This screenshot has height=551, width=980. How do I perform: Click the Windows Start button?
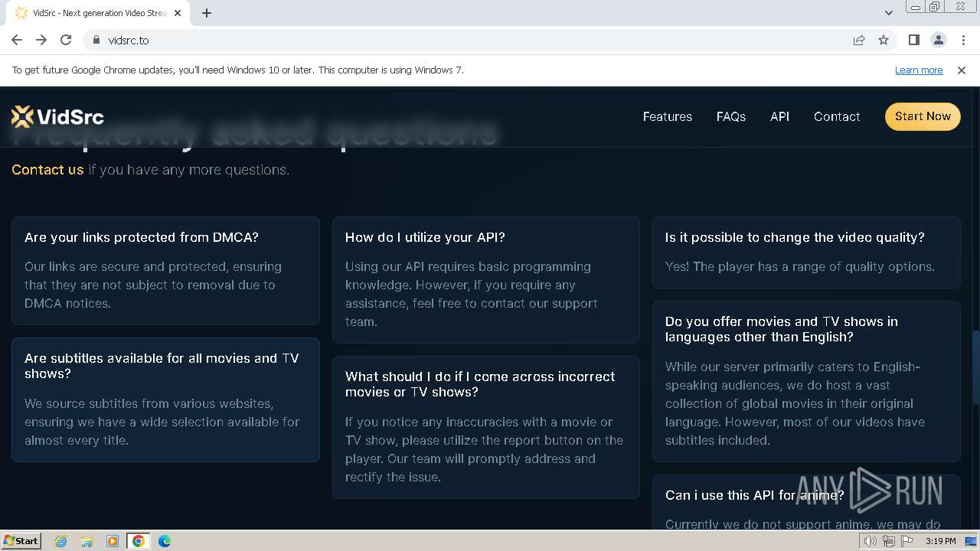click(21, 541)
